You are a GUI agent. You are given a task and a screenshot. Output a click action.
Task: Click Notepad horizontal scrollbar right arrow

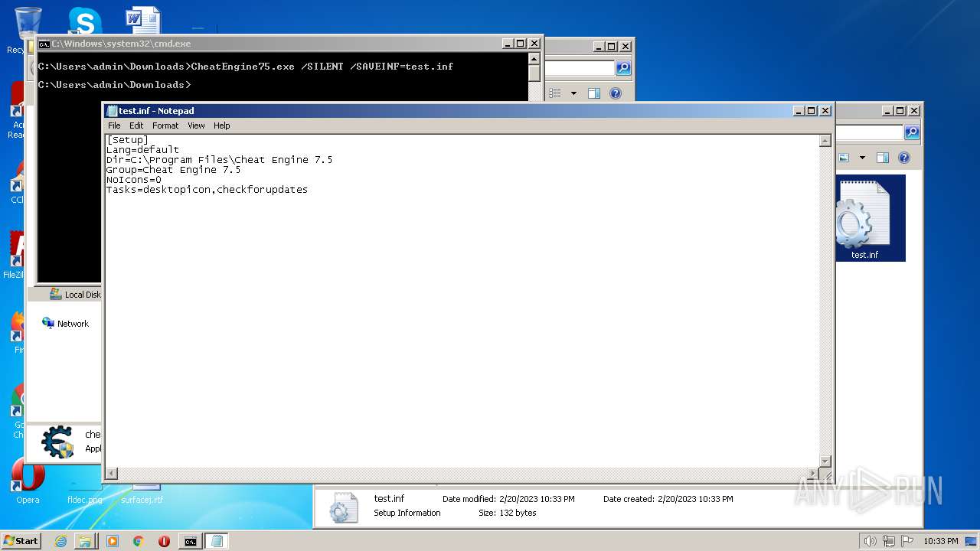coord(813,473)
